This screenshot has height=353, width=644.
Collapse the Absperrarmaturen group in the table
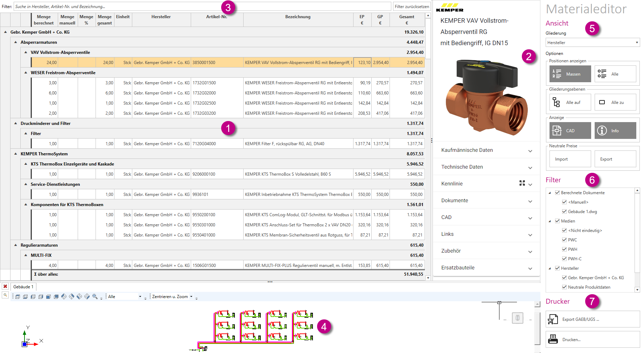[x=15, y=42]
